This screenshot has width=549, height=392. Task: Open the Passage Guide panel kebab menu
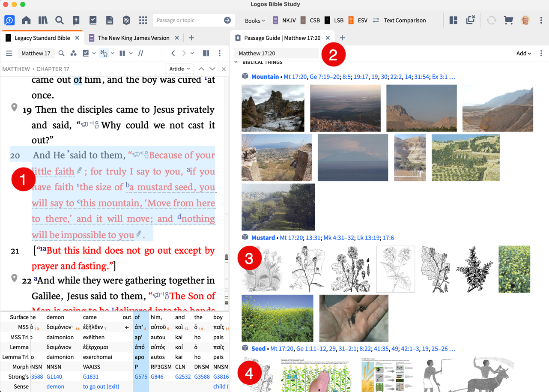[541, 54]
